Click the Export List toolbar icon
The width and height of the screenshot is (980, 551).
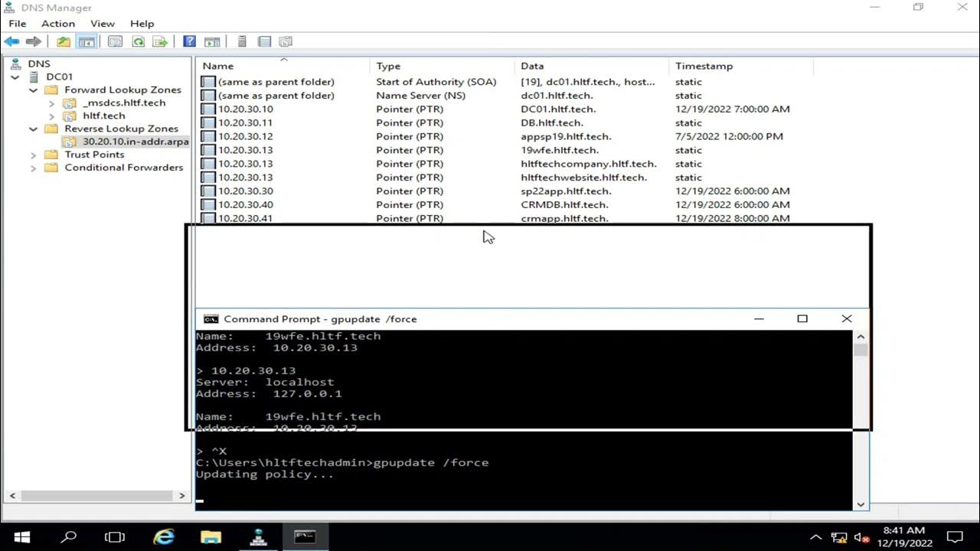coord(160,41)
